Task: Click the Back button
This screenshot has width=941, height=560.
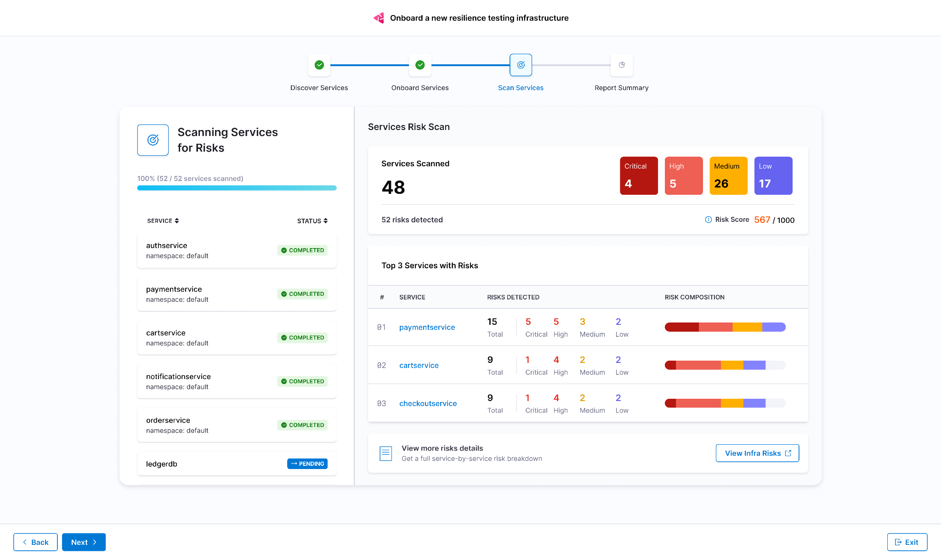Action: point(35,542)
